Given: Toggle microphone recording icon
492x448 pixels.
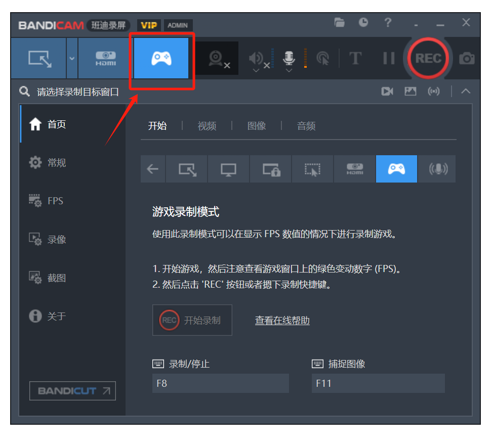Looking at the screenshot, I should click(x=289, y=58).
